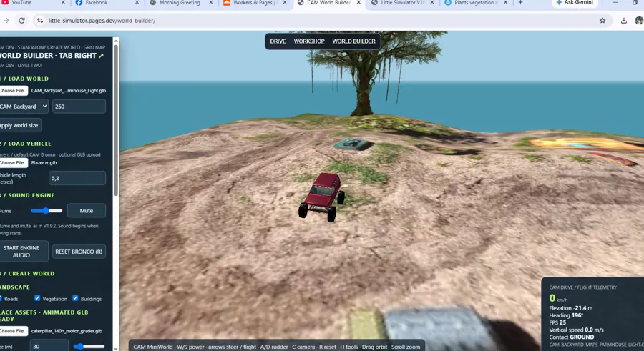Open the CAM_Backyard world dropdown

(24, 107)
